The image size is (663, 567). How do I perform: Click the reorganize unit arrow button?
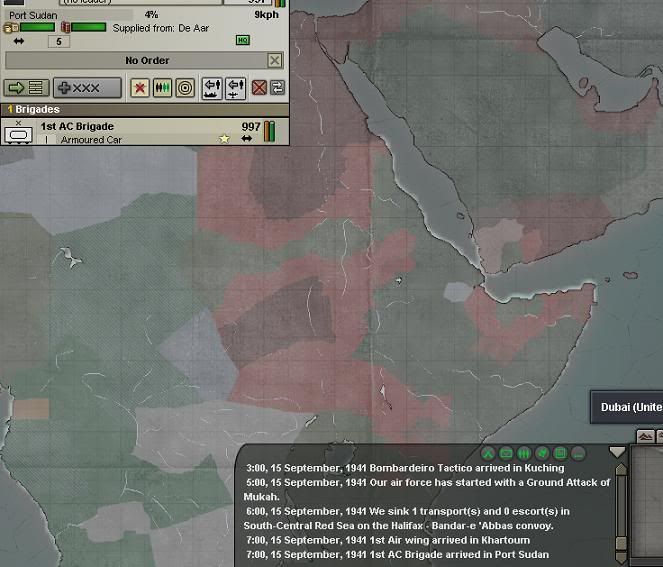click(26, 88)
